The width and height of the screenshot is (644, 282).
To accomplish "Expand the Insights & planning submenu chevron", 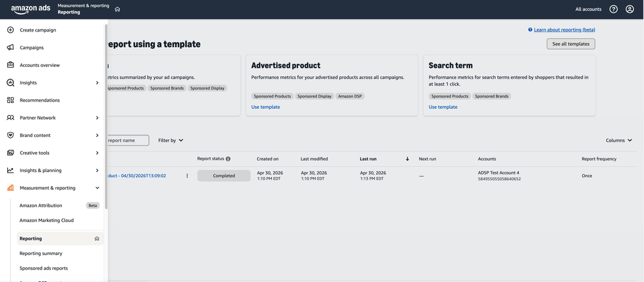I will click(x=97, y=171).
